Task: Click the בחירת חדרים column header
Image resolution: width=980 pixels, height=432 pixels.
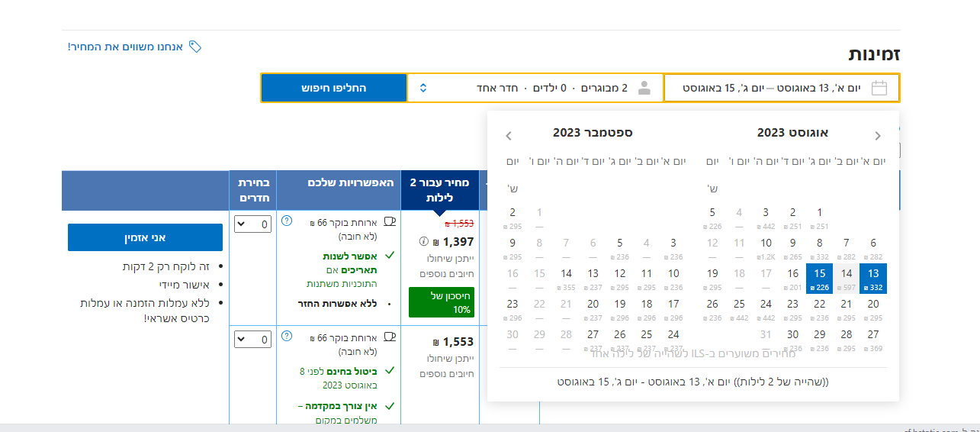Action: (252, 190)
